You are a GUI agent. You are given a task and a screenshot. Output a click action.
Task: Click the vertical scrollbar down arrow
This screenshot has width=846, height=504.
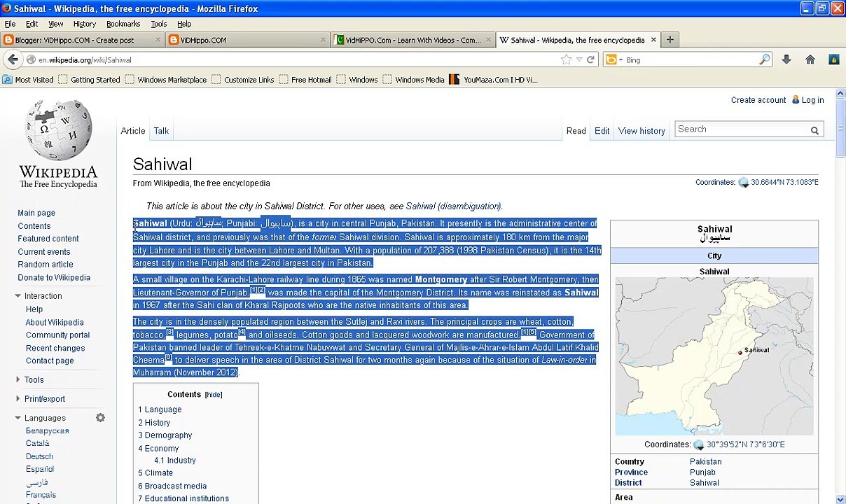(x=840, y=499)
